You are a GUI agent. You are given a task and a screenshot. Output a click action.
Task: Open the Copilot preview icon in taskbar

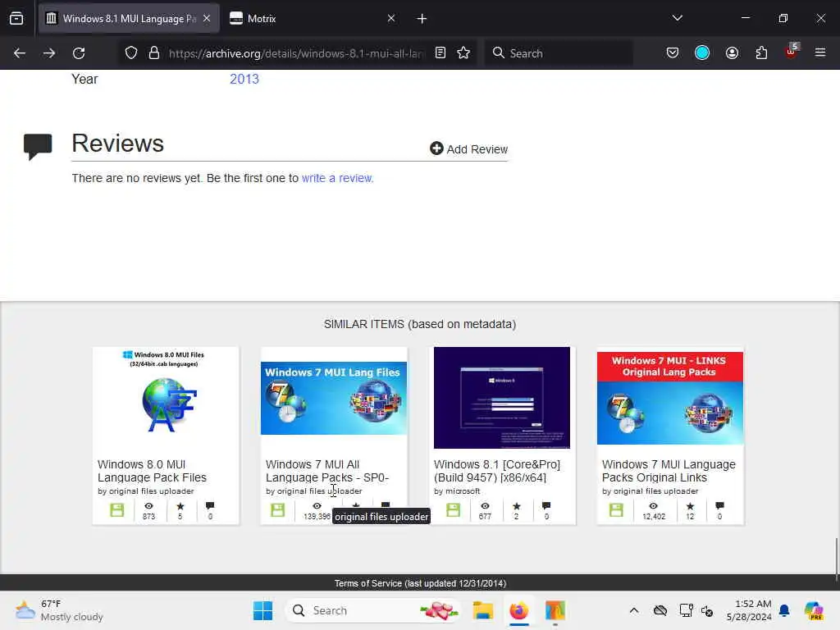pos(814,610)
